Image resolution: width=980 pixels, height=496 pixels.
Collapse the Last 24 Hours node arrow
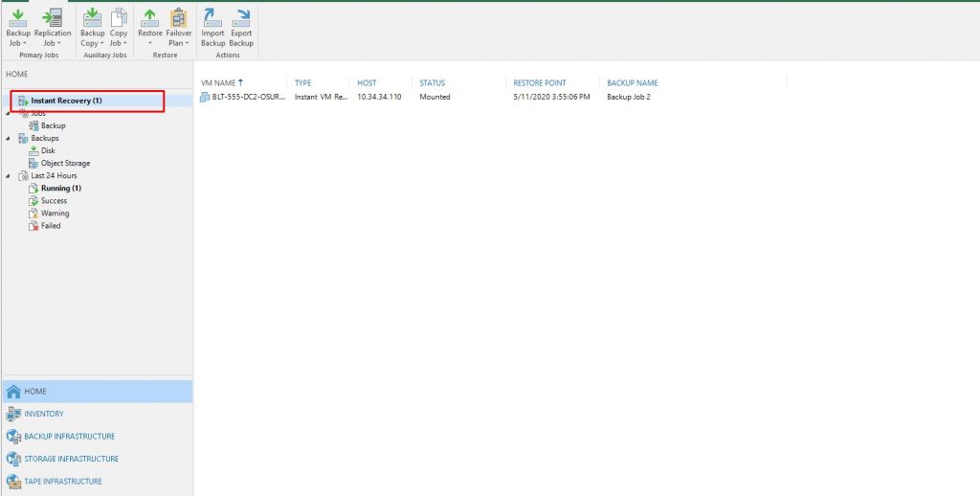[8, 176]
